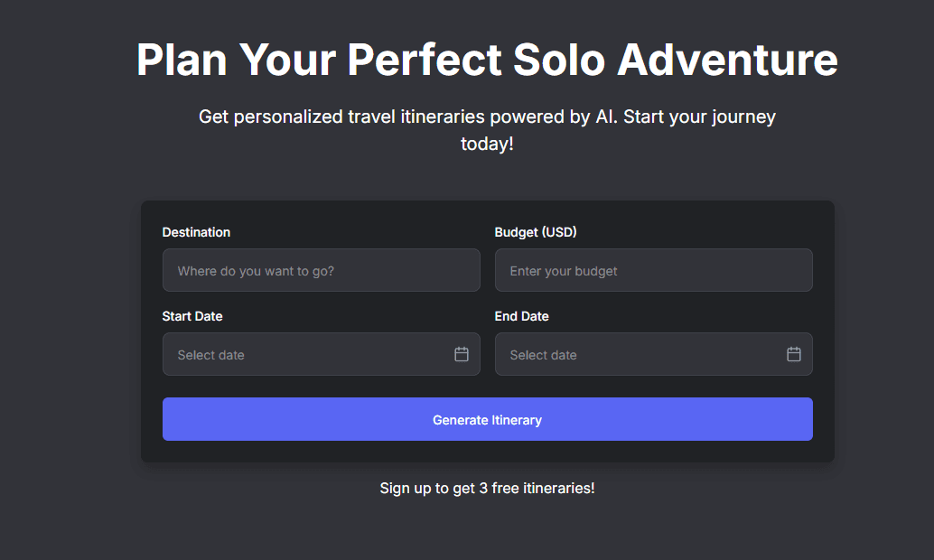The image size is (934, 560).
Task: Click the Start Date label
Action: [192, 316]
